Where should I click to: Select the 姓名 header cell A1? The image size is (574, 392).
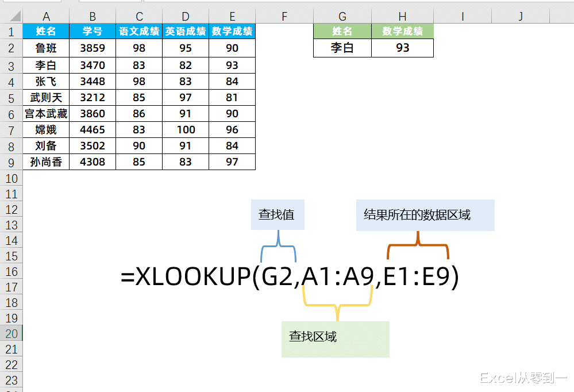46,32
